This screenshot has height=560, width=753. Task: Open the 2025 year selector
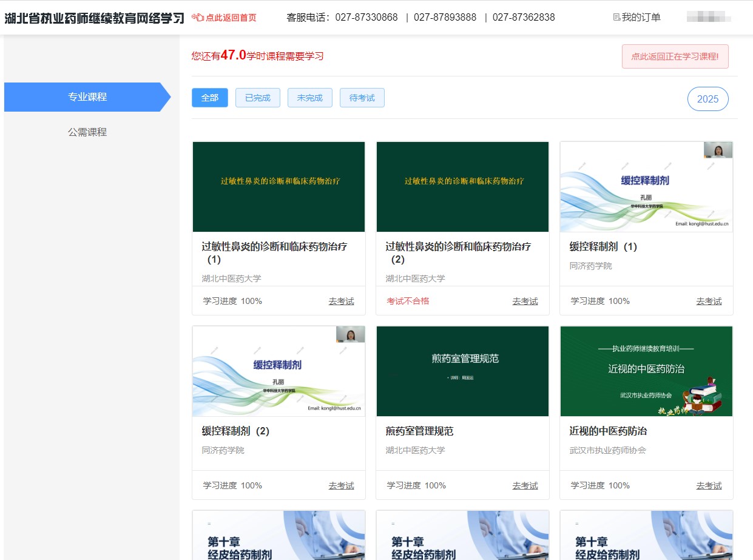tap(707, 100)
